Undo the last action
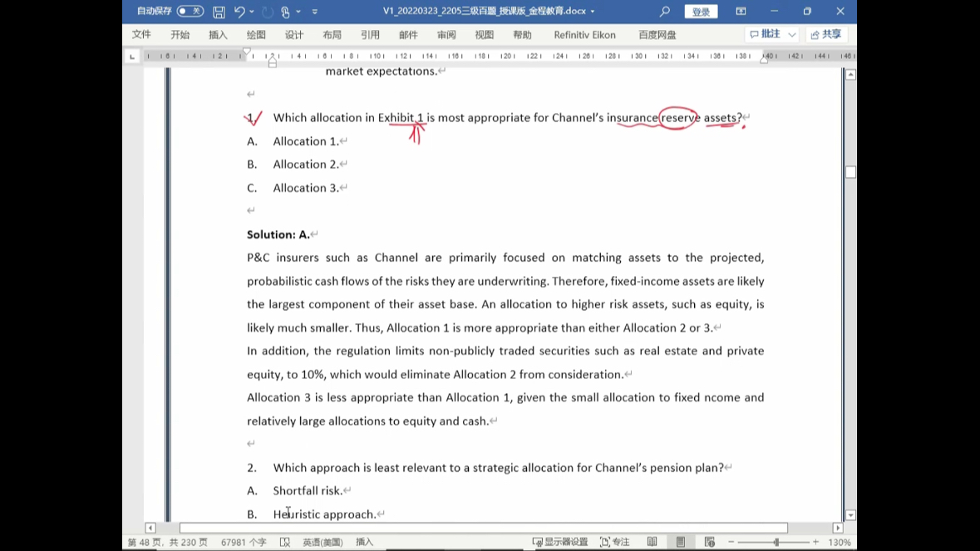980x551 pixels. pyautogui.click(x=239, y=12)
